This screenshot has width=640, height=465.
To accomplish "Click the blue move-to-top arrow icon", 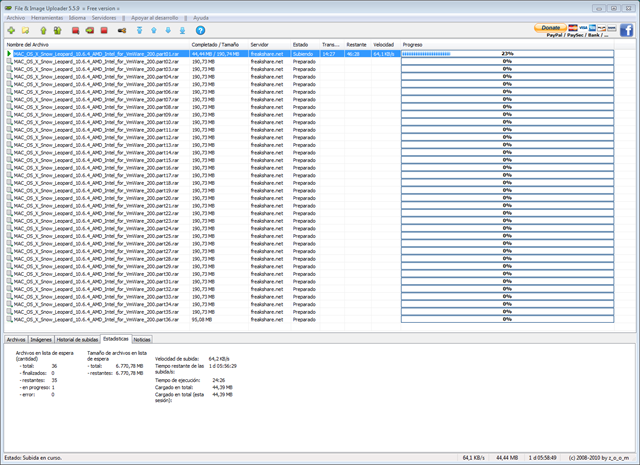I will [x=140, y=30].
